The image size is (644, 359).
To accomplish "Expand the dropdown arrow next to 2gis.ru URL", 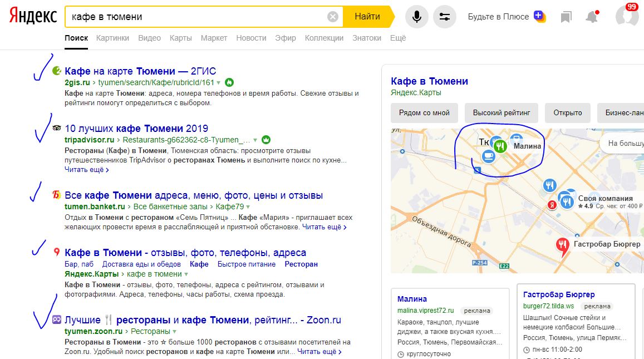I will click(x=219, y=83).
